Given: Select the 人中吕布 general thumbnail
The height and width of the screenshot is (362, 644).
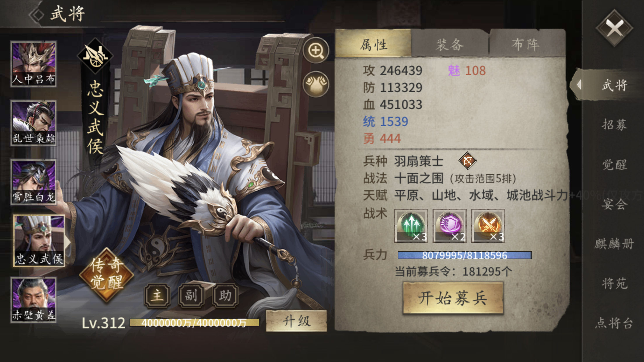Looking at the screenshot, I should [x=34, y=64].
